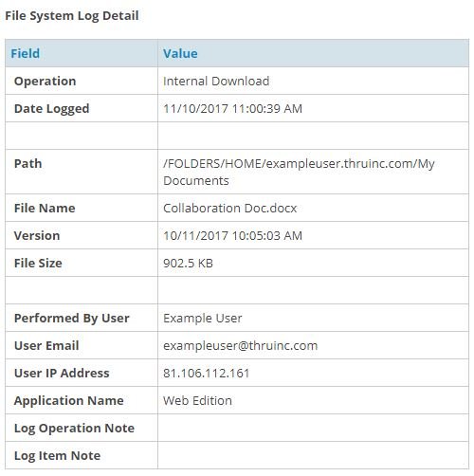
Task: Click the Date Logged timestamp value
Action: tap(233, 109)
